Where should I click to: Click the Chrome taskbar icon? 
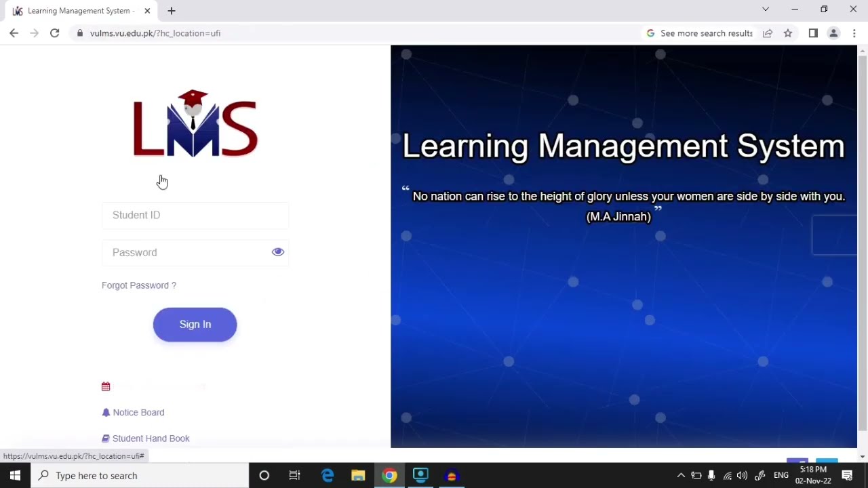coord(389,476)
